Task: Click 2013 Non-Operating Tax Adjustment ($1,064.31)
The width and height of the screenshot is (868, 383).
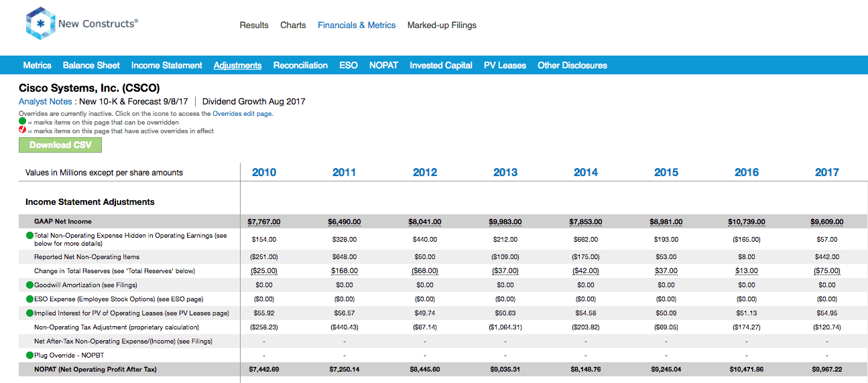Action: click(x=505, y=327)
